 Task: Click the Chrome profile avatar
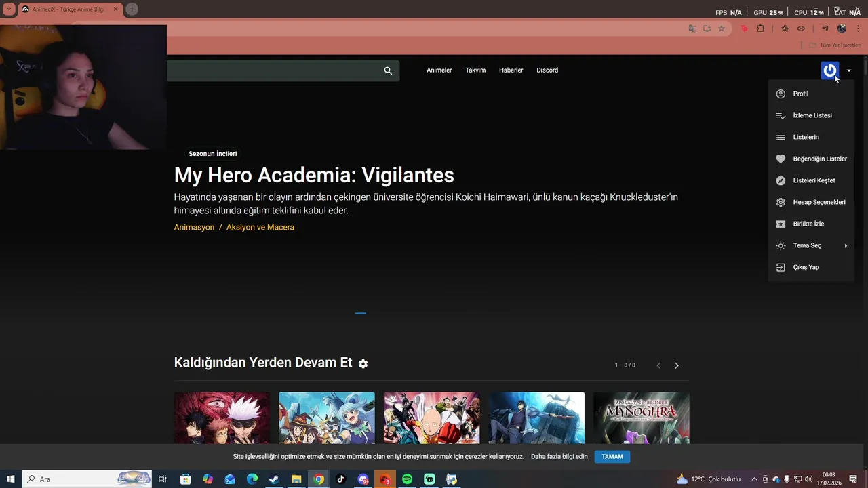[842, 28]
